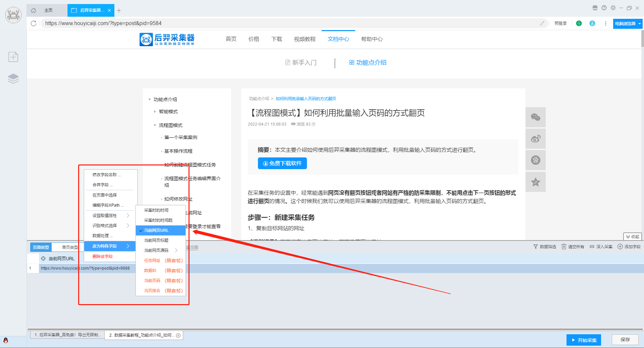The height and width of the screenshot is (348, 644).
Task: Collapse the 流程图模式 tree node
Action: pyautogui.click(x=155, y=125)
